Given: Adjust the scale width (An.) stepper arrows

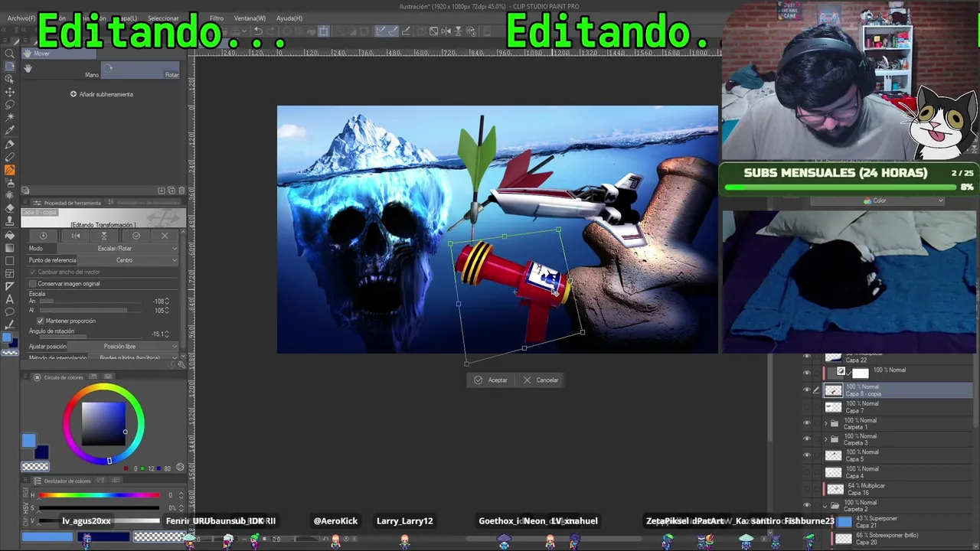Looking at the screenshot, I should pos(167,302).
